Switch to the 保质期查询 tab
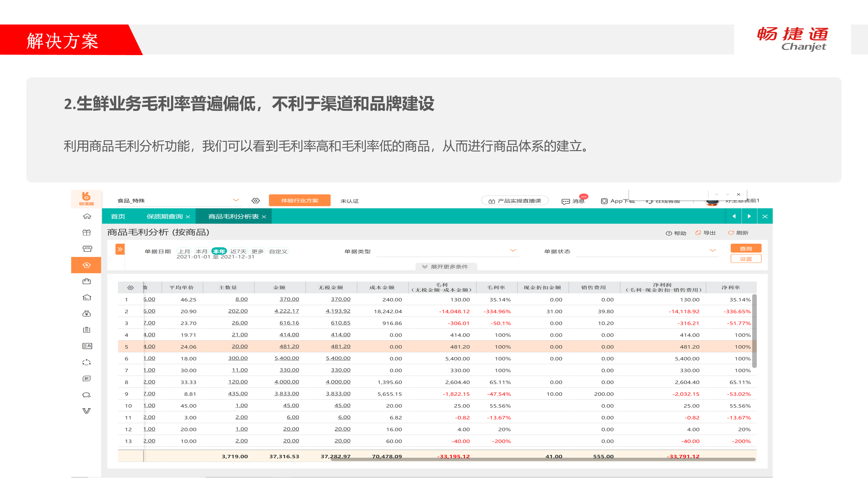This screenshot has width=868, height=488. click(x=164, y=216)
